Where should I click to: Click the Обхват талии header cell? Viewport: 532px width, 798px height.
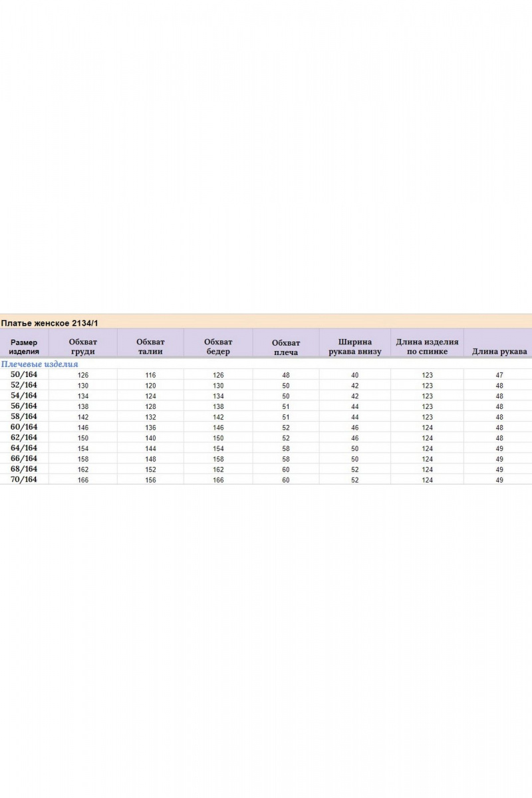150,346
